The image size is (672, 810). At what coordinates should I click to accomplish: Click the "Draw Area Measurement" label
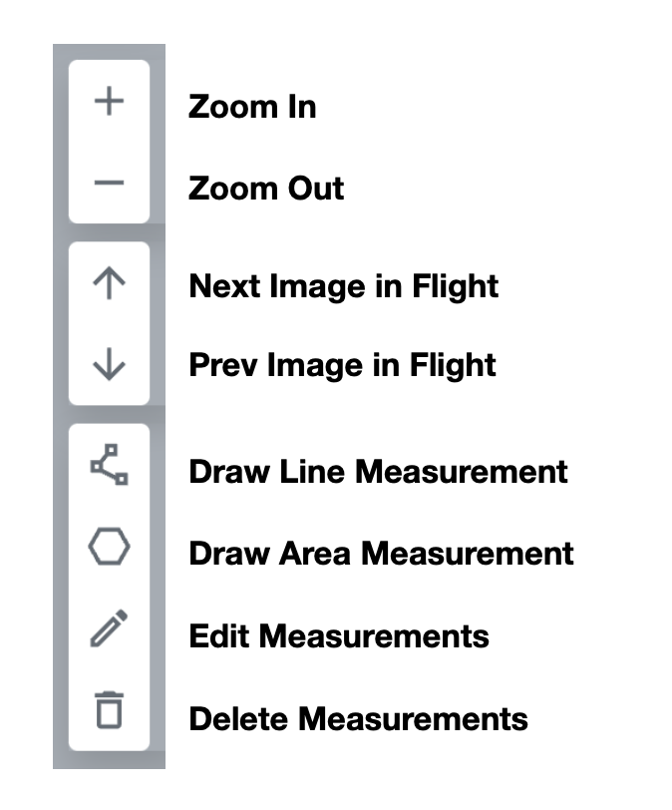[381, 553]
